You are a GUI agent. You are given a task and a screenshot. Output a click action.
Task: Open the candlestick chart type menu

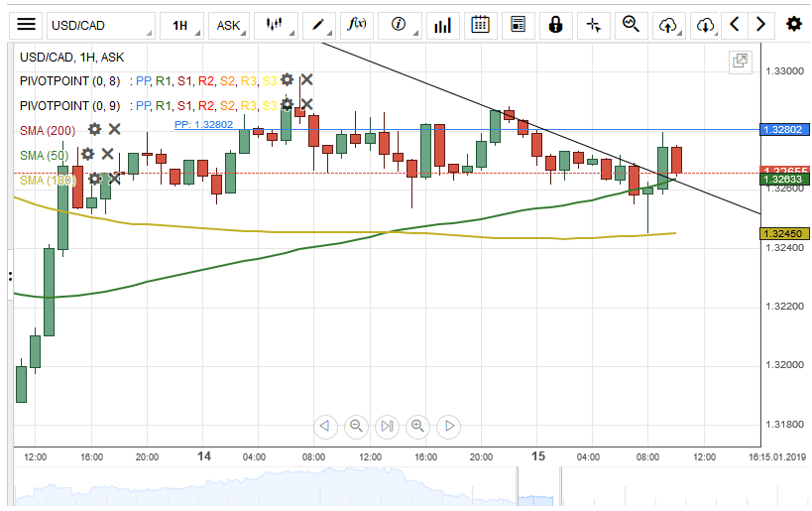pyautogui.click(x=275, y=25)
